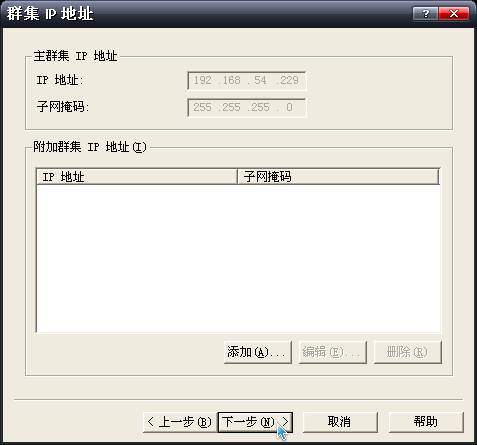The image size is (477, 445).
Task: Sort by the 子网掩码 column header
Action: coord(338,177)
